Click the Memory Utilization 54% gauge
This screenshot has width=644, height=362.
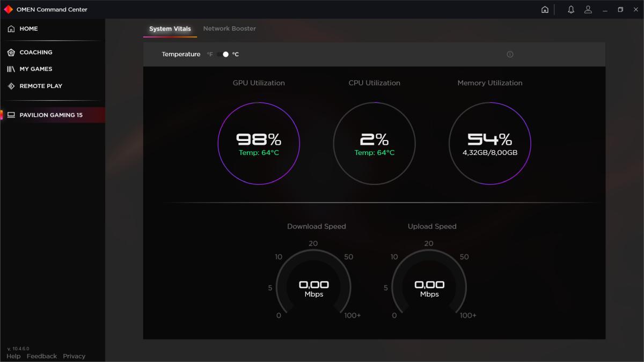(489, 144)
